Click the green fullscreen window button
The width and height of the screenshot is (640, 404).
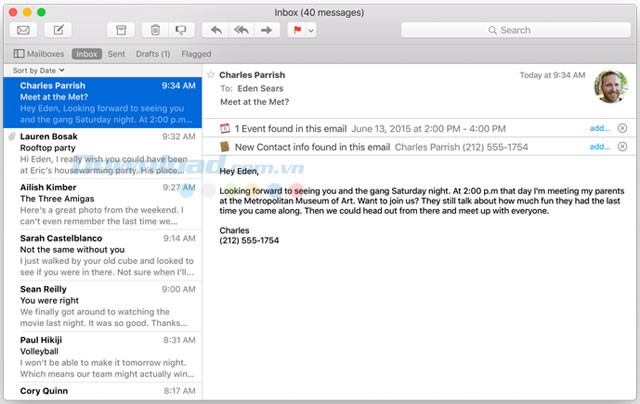[41, 12]
